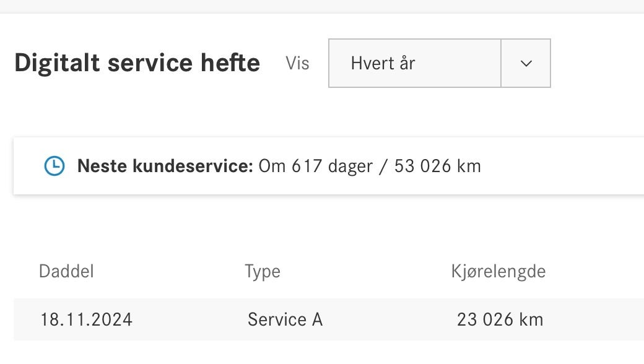Click the Neste kundeservice bold label
Screen dimensions: 644x364
coord(165,166)
